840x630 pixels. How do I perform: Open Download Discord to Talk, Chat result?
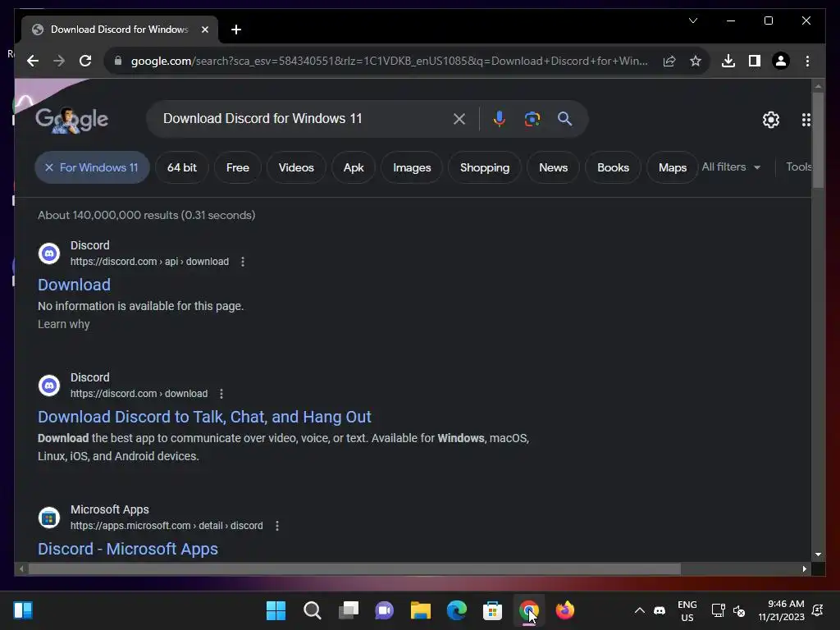[204, 417]
